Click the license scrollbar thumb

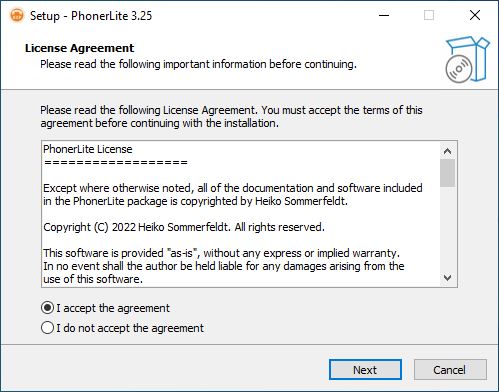click(448, 173)
